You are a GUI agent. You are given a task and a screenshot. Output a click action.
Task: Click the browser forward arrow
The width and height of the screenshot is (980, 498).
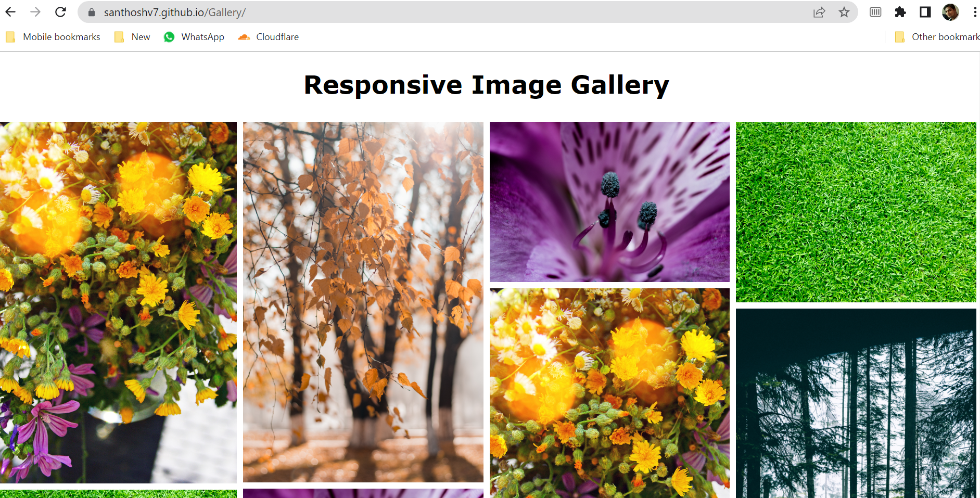point(35,12)
